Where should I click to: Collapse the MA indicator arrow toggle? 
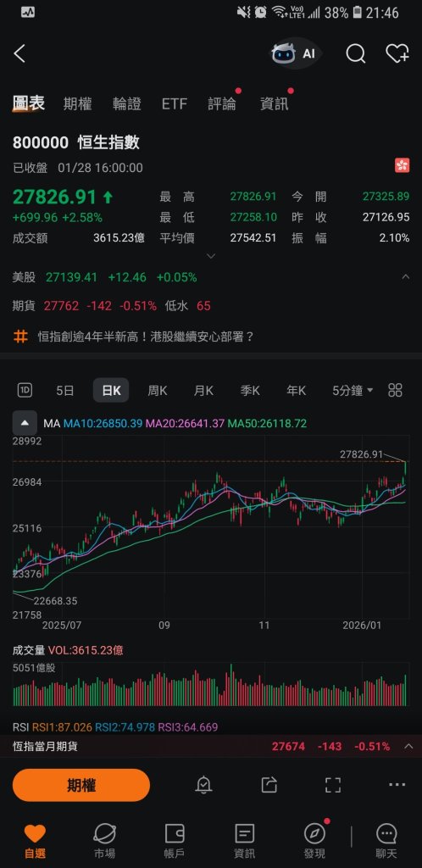[25, 424]
